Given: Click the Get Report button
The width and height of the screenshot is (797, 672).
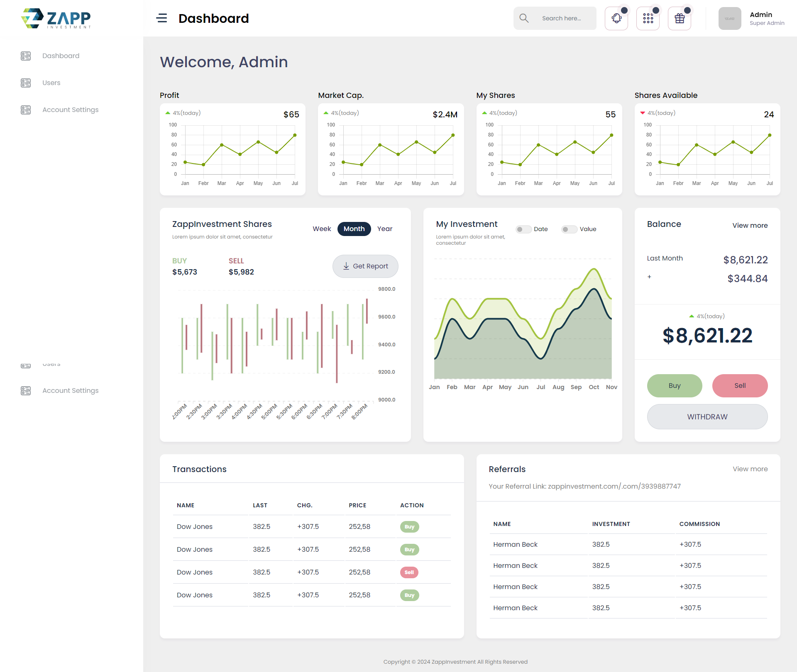Looking at the screenshot, I should coord(365,266).
